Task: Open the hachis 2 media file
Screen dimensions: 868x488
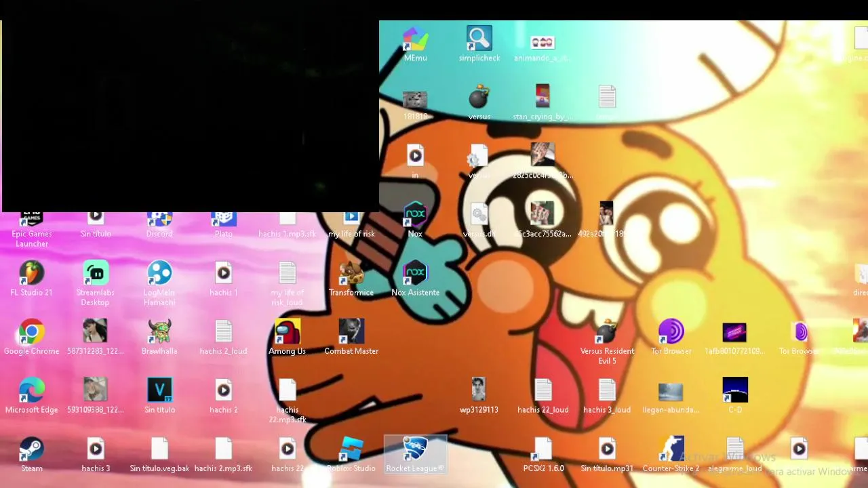Action: pyautogui.click(x=223, y=395)
